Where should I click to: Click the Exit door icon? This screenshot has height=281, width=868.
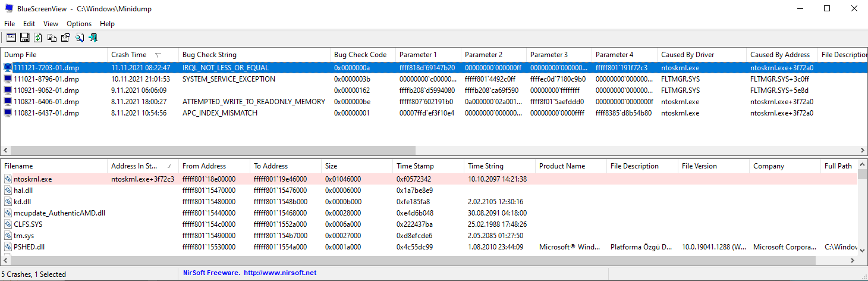pyautogui.click(x=93, y=38)
